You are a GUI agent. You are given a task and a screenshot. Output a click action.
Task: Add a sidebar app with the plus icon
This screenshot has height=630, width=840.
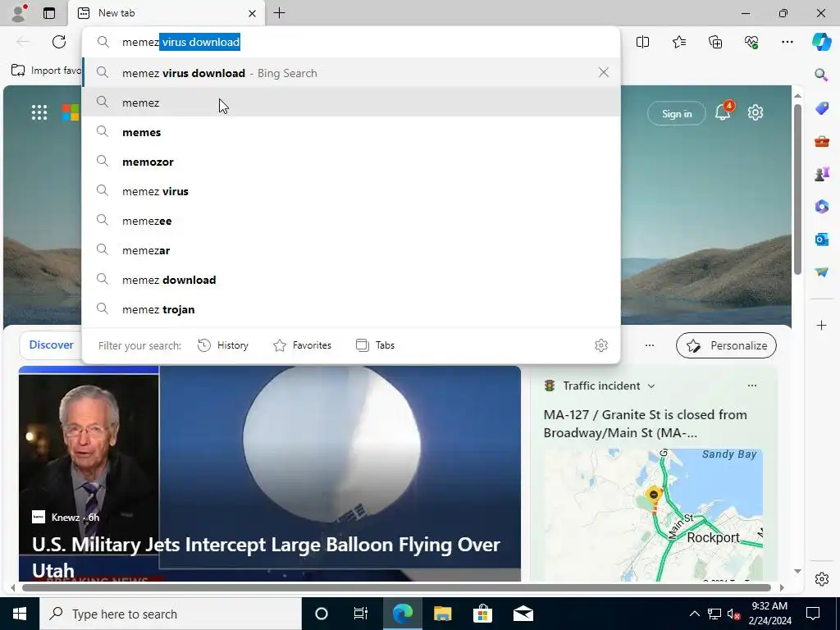point(821,325)
